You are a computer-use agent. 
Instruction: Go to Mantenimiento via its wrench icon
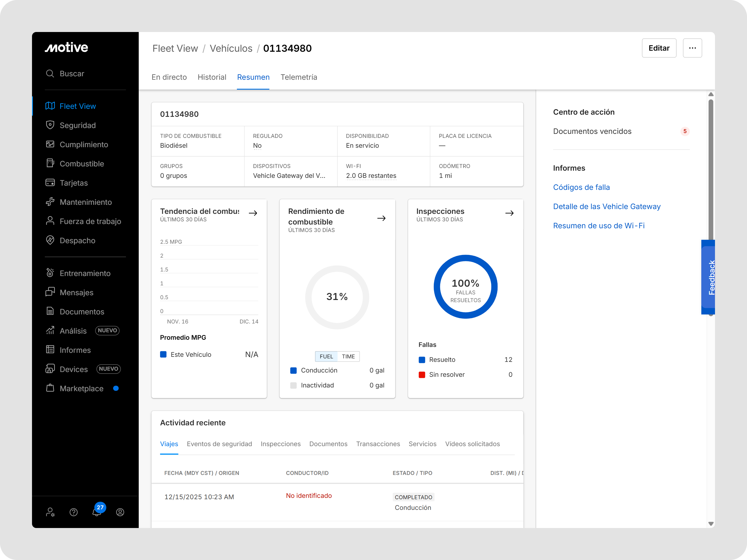50,202
